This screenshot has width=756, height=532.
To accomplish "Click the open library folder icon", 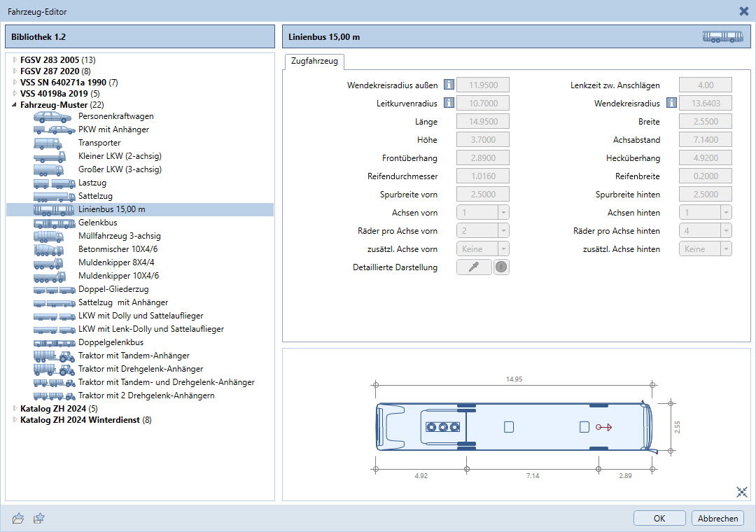I will [x=18, y=518].
